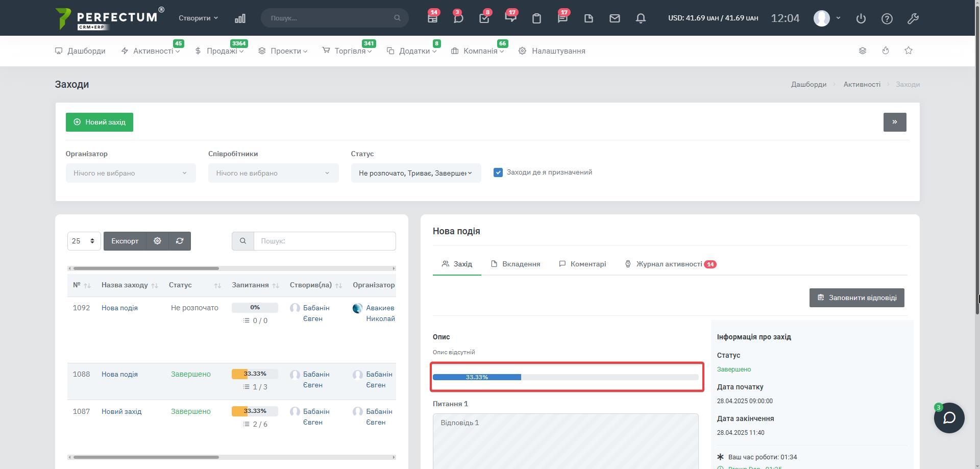
Task: Open the wrench setup icon
Action: (x=913, y=18)
